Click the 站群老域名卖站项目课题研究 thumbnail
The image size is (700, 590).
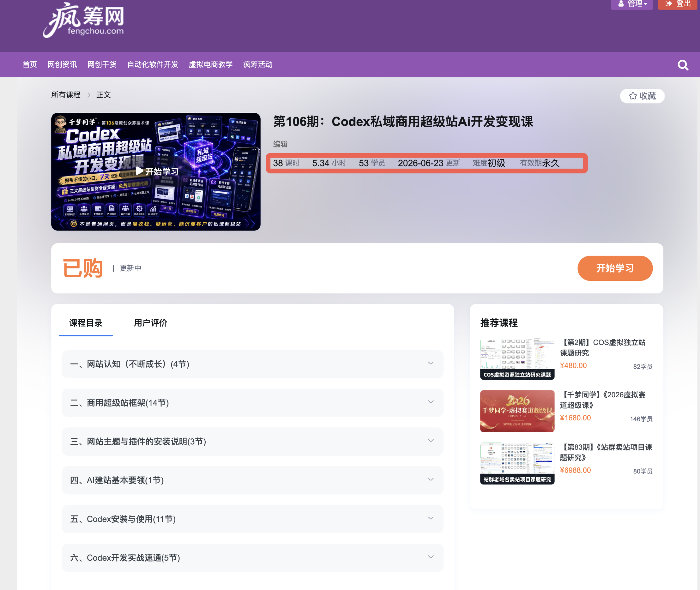[x=517, y=464]
